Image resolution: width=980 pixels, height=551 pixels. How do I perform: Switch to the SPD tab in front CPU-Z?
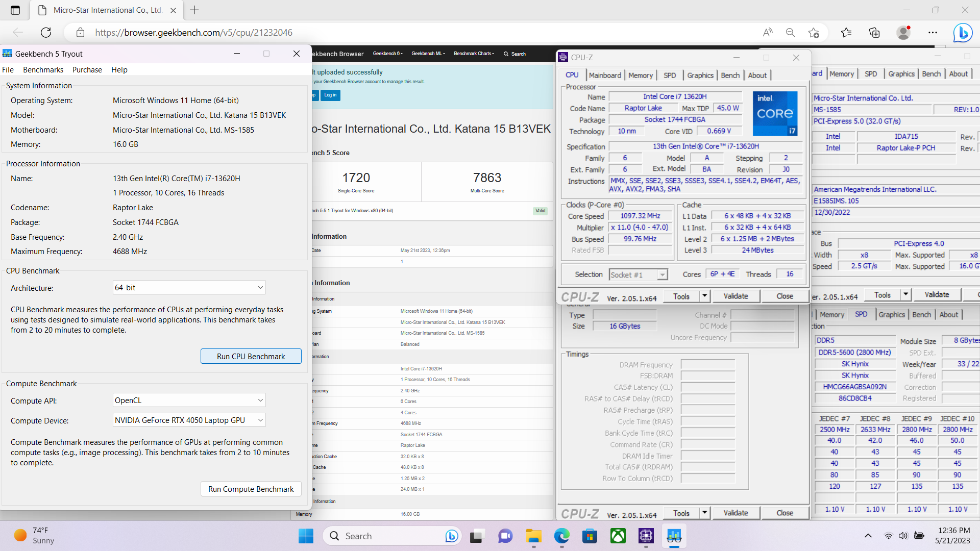(x=670, y=75)
